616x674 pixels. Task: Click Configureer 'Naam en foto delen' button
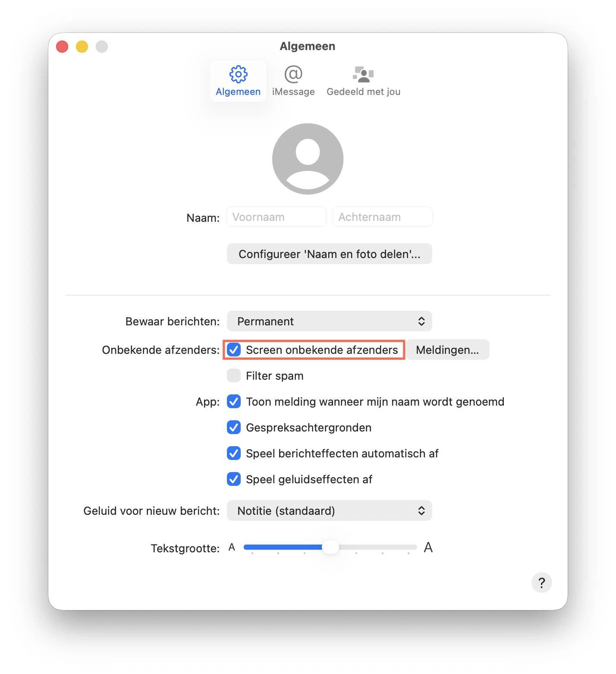tap(329, 254)
